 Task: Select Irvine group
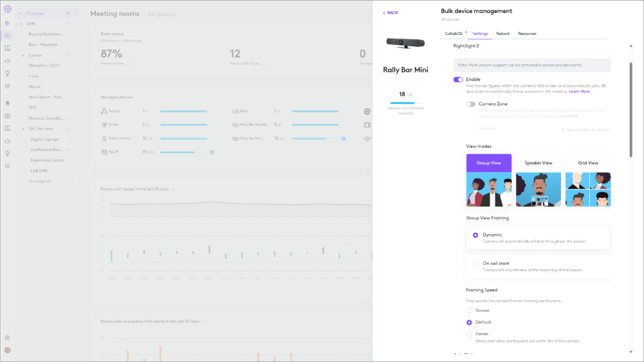pyautogui.click(x=33, y=77)
